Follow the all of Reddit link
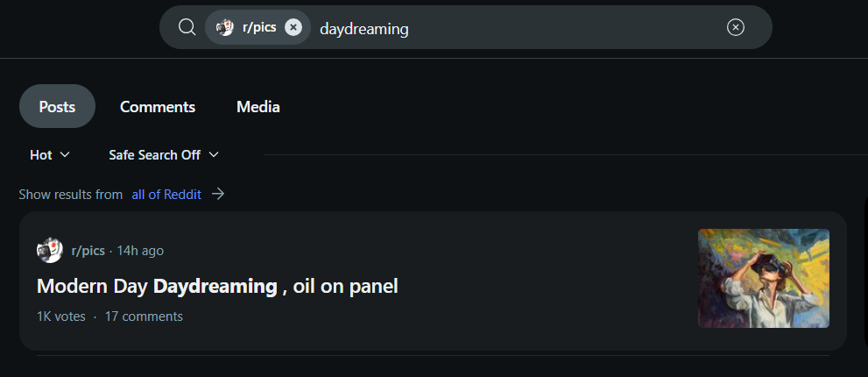This screenshot has height=377, width=868. (x=166, y=195)
